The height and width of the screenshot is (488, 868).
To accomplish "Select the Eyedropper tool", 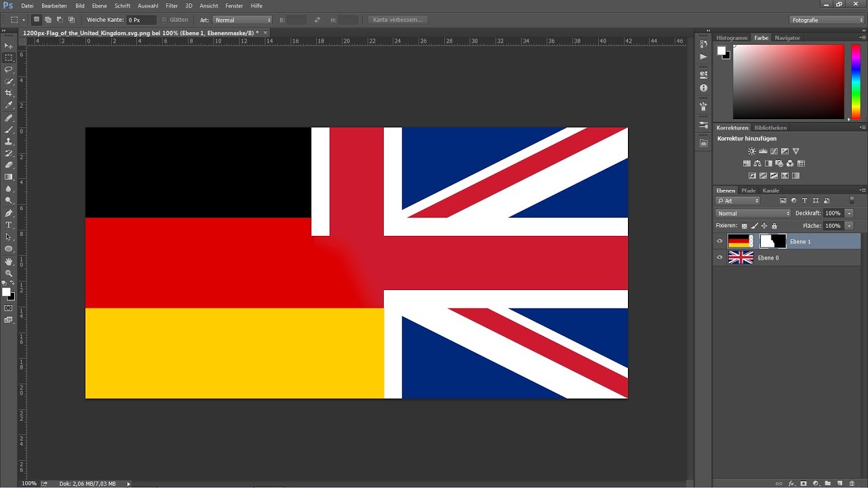I will 9,105.
